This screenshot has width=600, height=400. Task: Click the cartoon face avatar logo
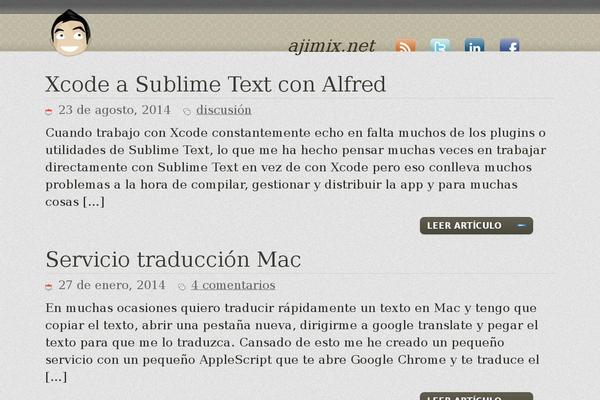(71, 33)
